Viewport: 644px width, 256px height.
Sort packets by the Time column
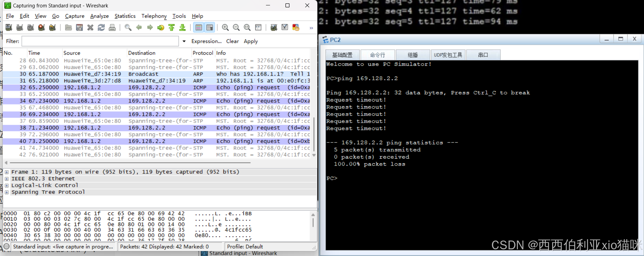point(44,53)
